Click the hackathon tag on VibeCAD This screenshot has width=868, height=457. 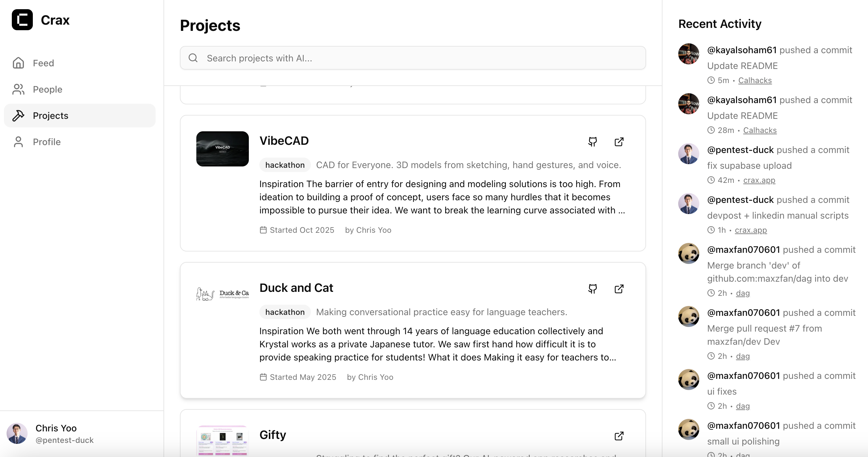click(285, 165)
